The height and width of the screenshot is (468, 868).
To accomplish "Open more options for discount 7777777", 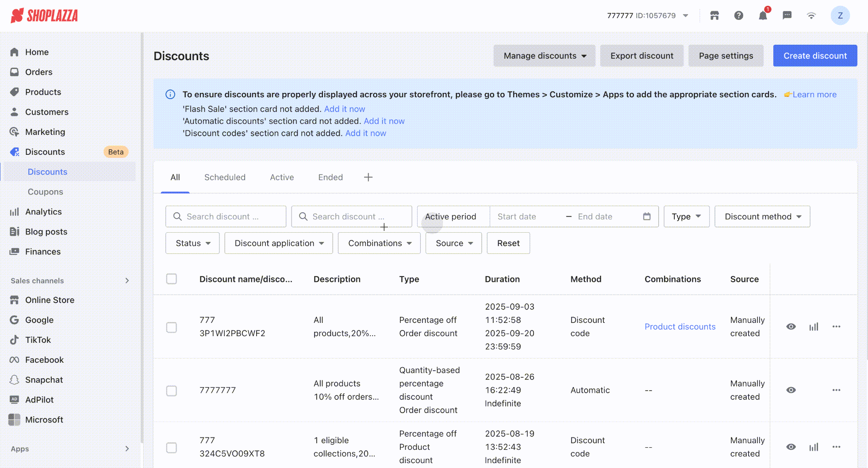I will (836, 390).
